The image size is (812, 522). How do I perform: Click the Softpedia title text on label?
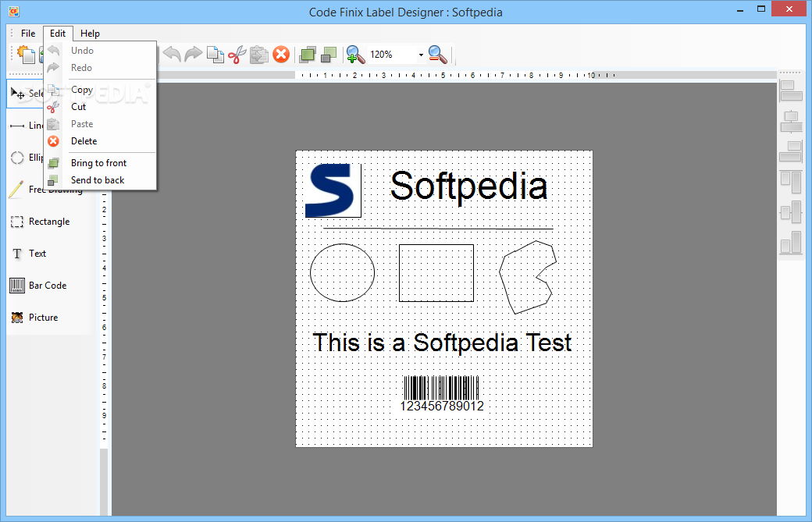(x=468, y=186)
